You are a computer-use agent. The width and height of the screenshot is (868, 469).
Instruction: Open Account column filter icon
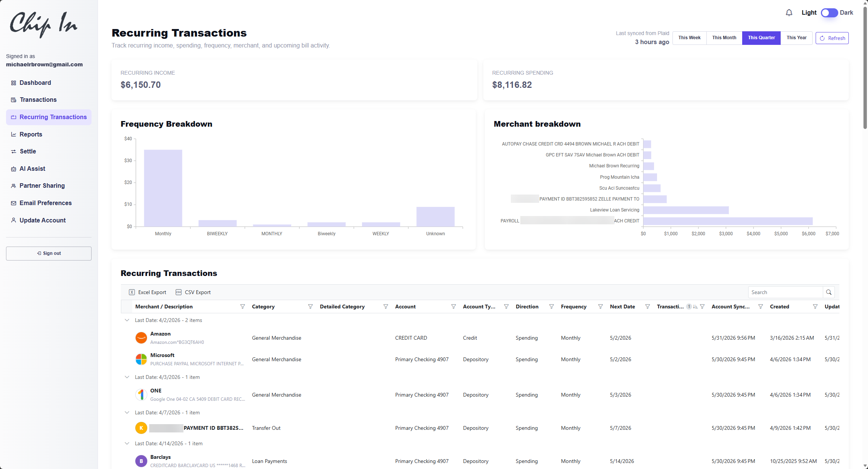[x=454, y=307]
